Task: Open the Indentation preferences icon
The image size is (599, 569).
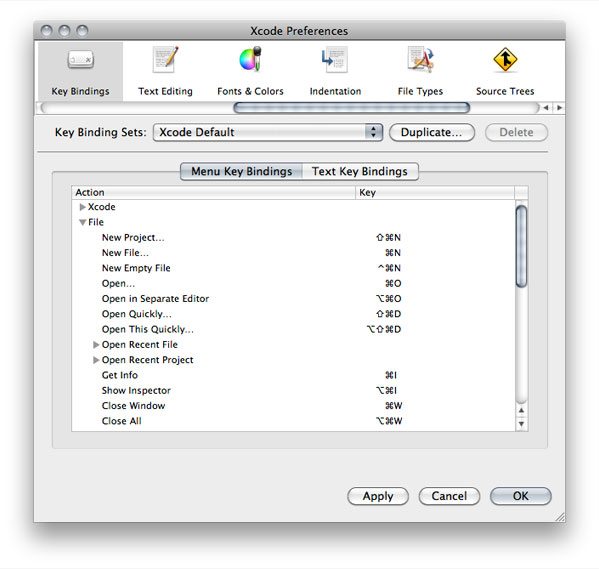Action: pyautogui.click(x=335, y=60)
